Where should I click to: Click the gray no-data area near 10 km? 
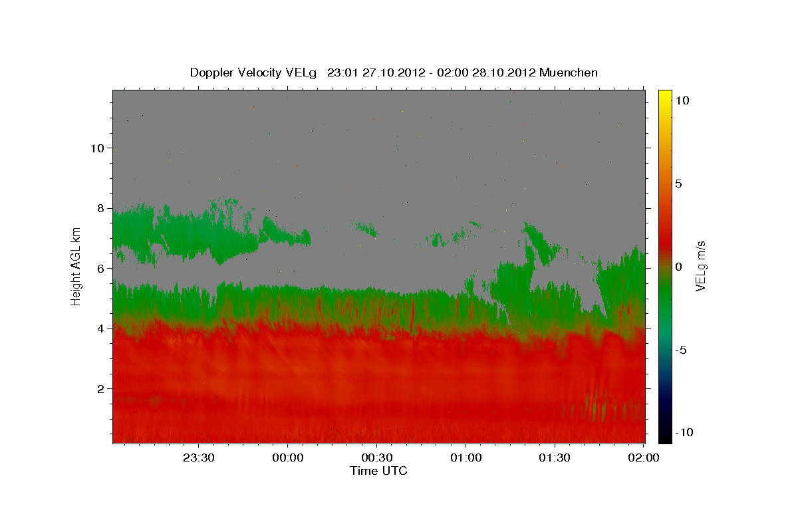click(x=379, y=148)
